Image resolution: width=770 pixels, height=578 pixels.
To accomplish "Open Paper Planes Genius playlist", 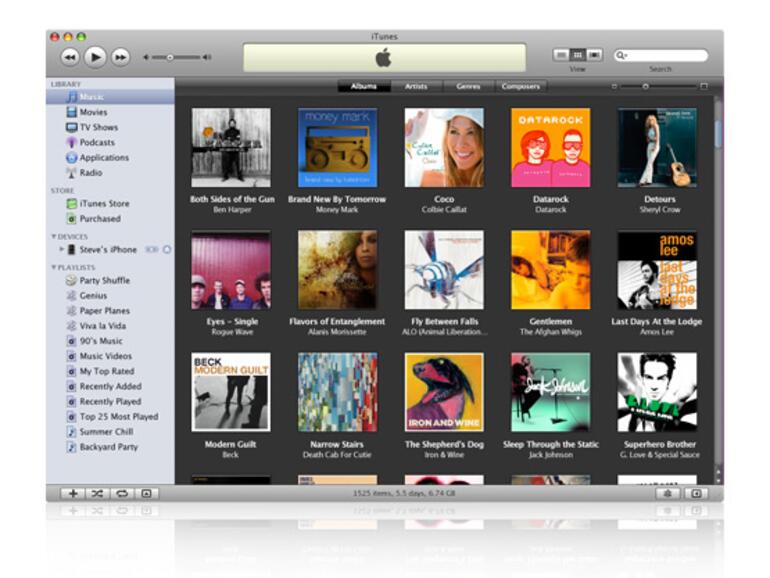I will point(110,311).
